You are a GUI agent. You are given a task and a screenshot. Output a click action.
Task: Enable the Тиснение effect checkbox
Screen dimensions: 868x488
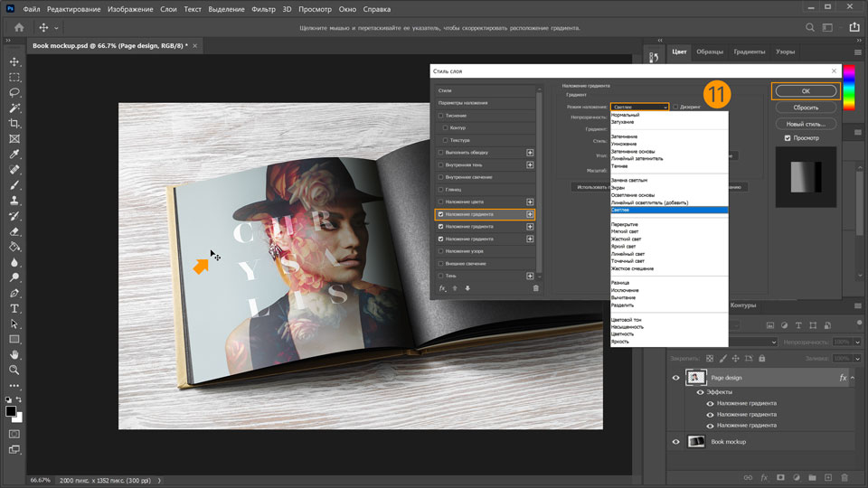click(440, 116)
